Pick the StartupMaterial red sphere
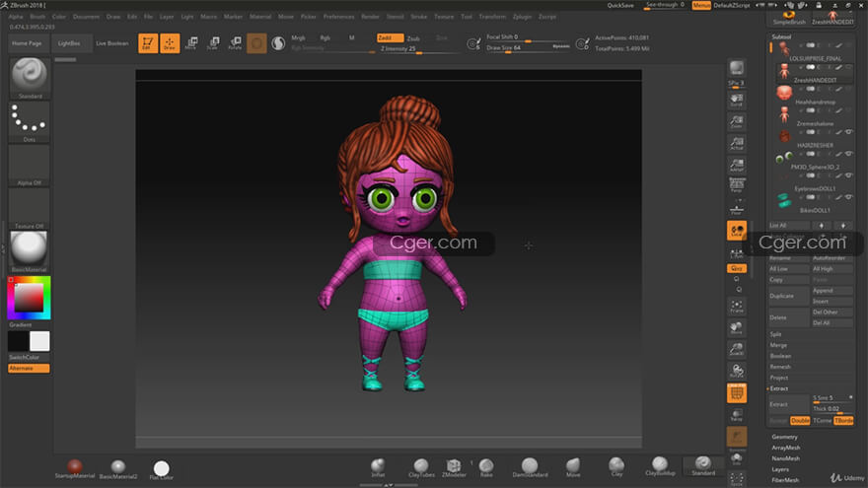 [x=75, y=468]
